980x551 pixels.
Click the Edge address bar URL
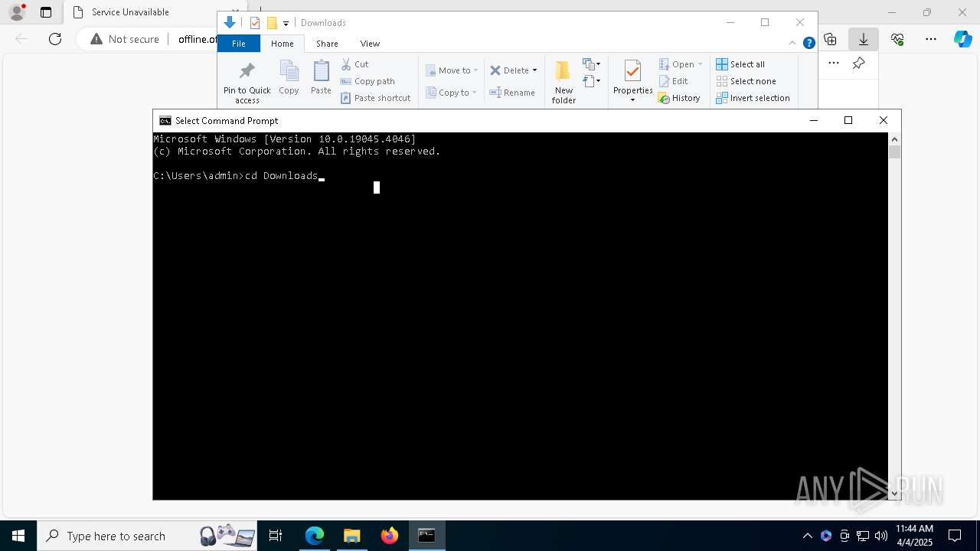[x=198, y=39]
